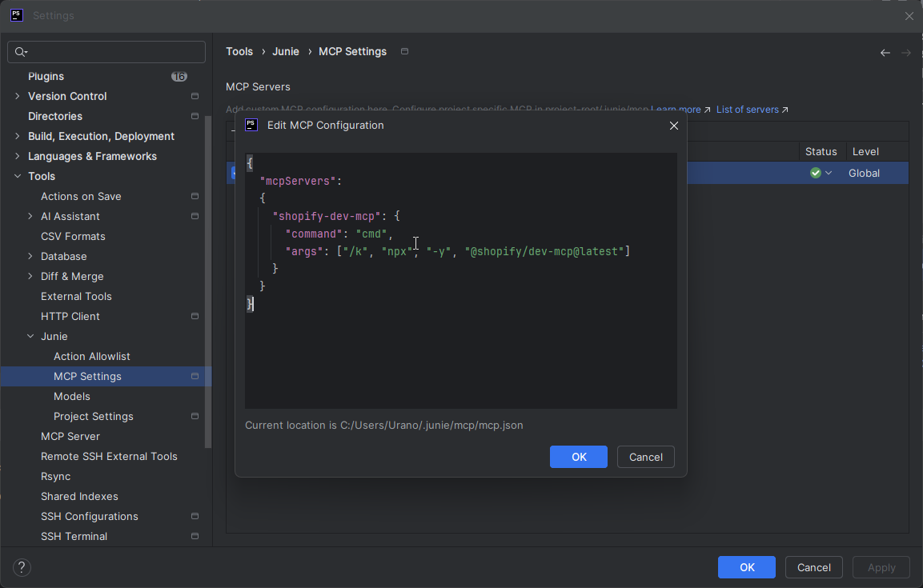923x588 pixels.
Task: Click the green status checkmark icon
Action: tap(815, 173)
